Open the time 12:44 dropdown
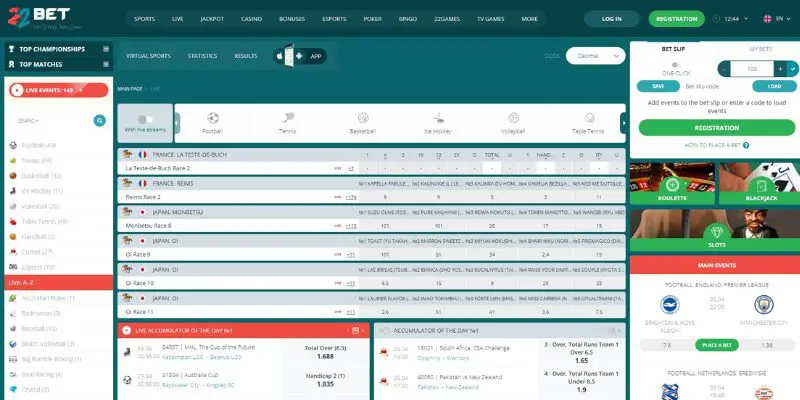The image size is (800, 400). [736, 19]
